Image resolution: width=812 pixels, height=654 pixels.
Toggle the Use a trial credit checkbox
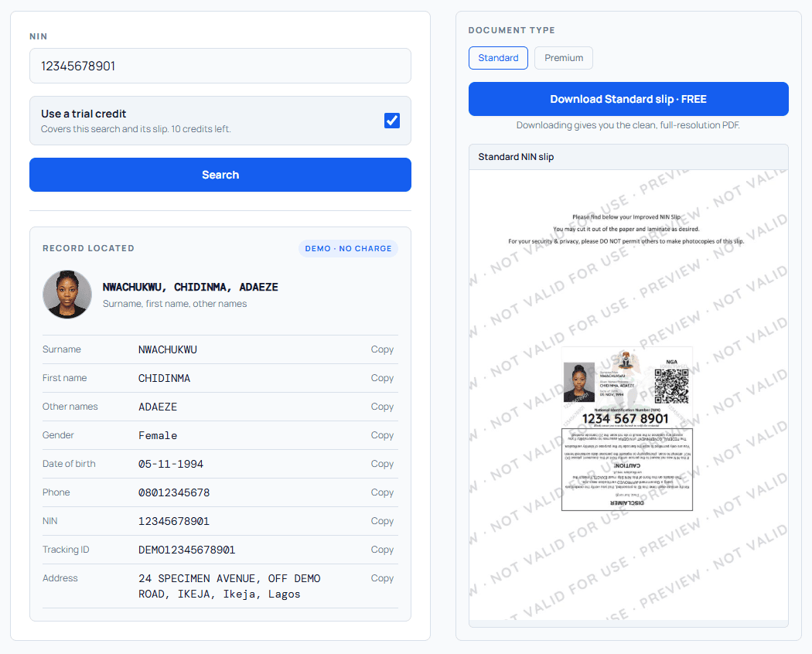click(392, 121)
